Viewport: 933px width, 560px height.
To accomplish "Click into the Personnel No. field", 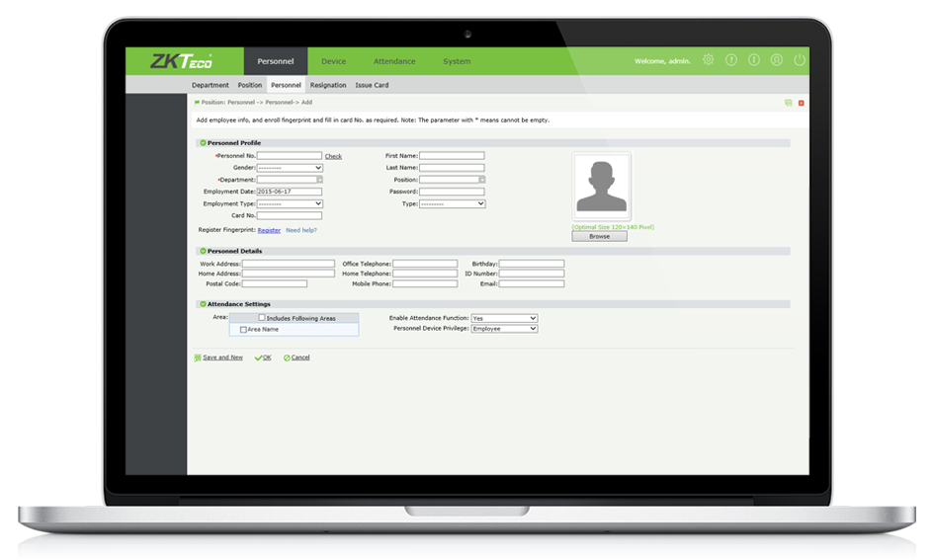I will point(289,156).
